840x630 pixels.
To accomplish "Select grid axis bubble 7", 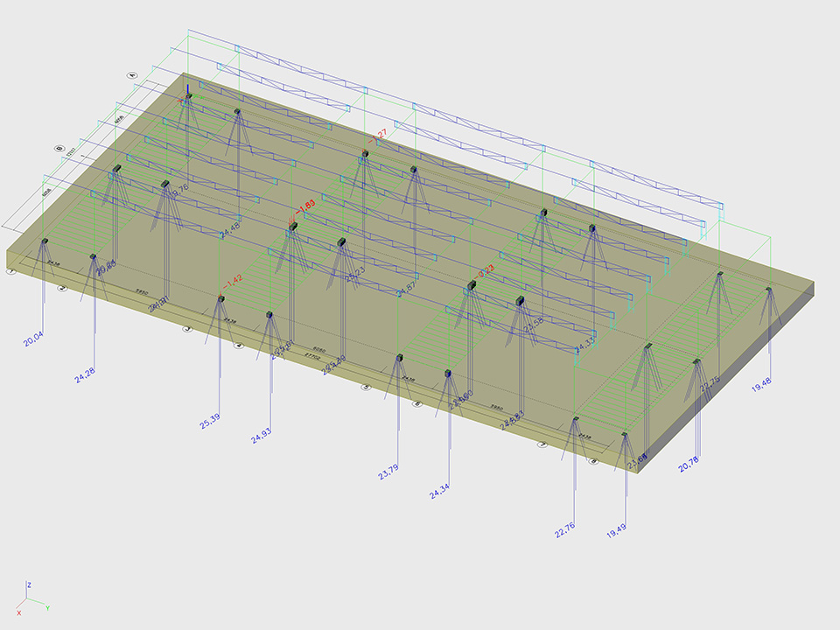I will pyautogui.click(x=542, y=444).
